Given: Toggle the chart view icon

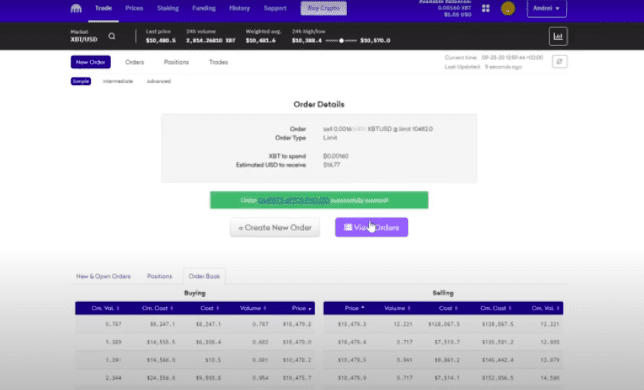Looking at the screenshot, I should point(558,37).
